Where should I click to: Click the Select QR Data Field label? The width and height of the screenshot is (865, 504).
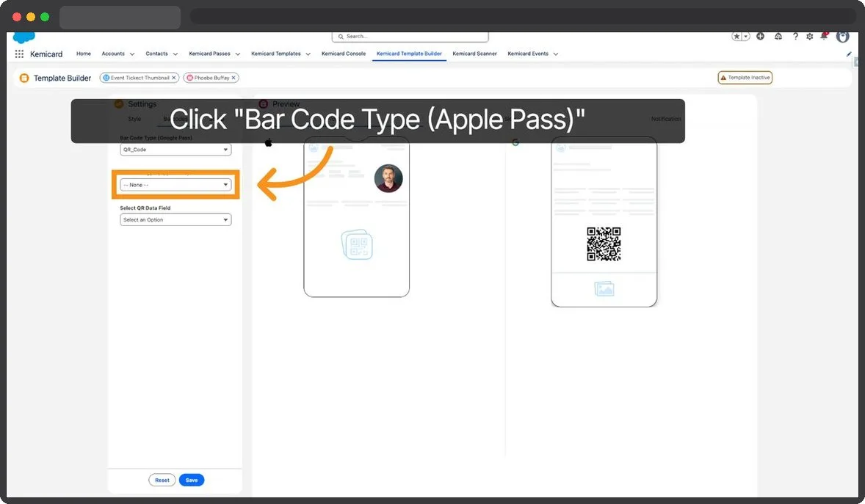145,208
